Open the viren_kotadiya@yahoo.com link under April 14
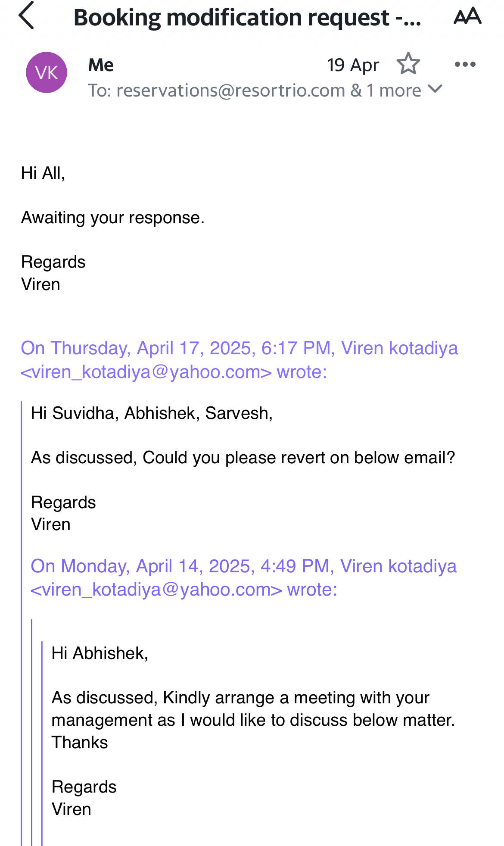Viewport: 504px width, 846px height. click(156, 590)
